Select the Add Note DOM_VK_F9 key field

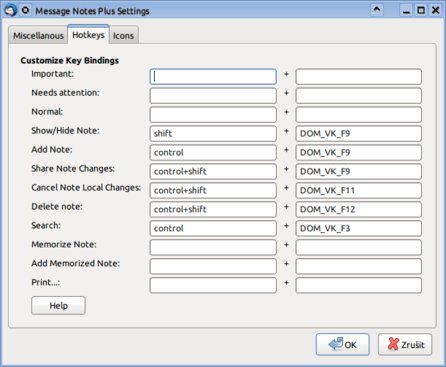click(x=359, y=152)
